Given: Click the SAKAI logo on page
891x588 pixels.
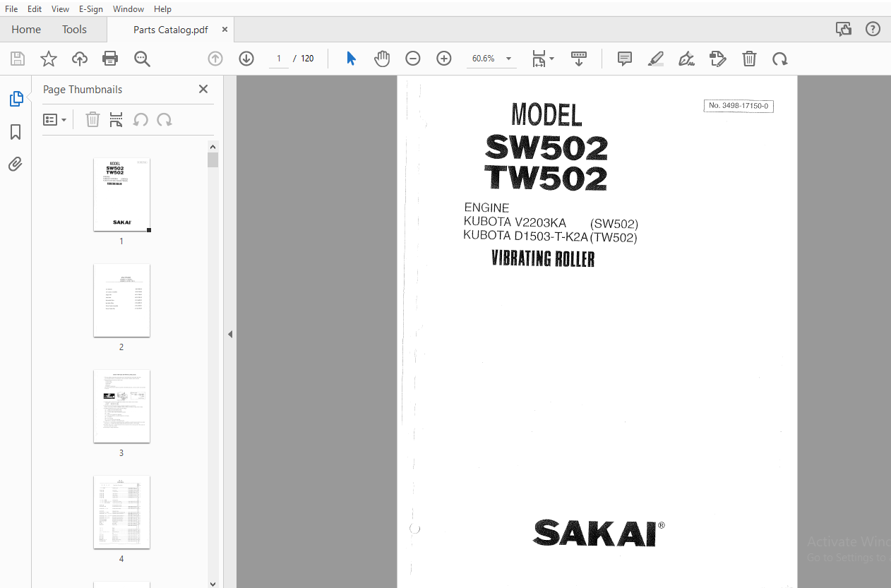Looking at the screenshot, I should (598, 533).
